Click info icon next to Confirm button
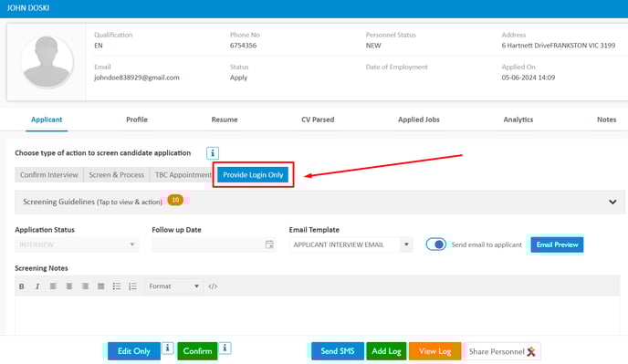628x364 pixels. pyautogui.click(x=225, y=348)
